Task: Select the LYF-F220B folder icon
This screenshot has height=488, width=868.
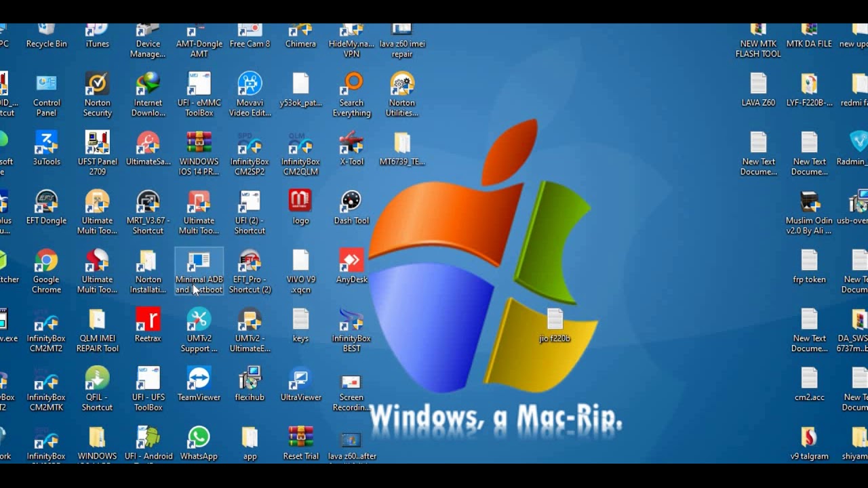Action: click(809, 91)
